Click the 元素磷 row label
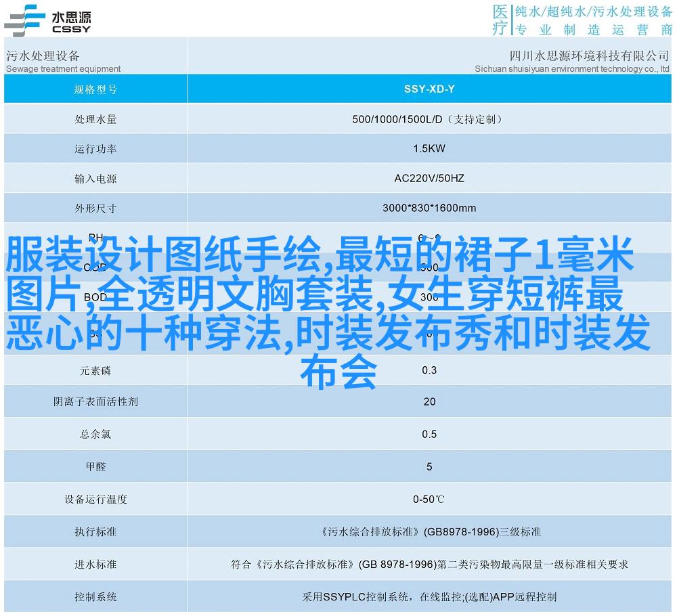 95,370
